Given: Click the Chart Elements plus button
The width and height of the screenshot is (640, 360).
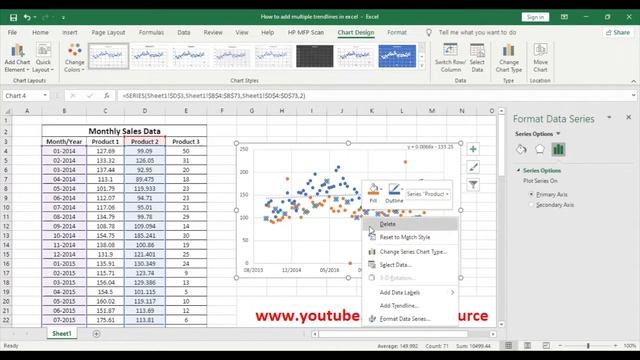Looking at the screenshot, I should [473, 149].
